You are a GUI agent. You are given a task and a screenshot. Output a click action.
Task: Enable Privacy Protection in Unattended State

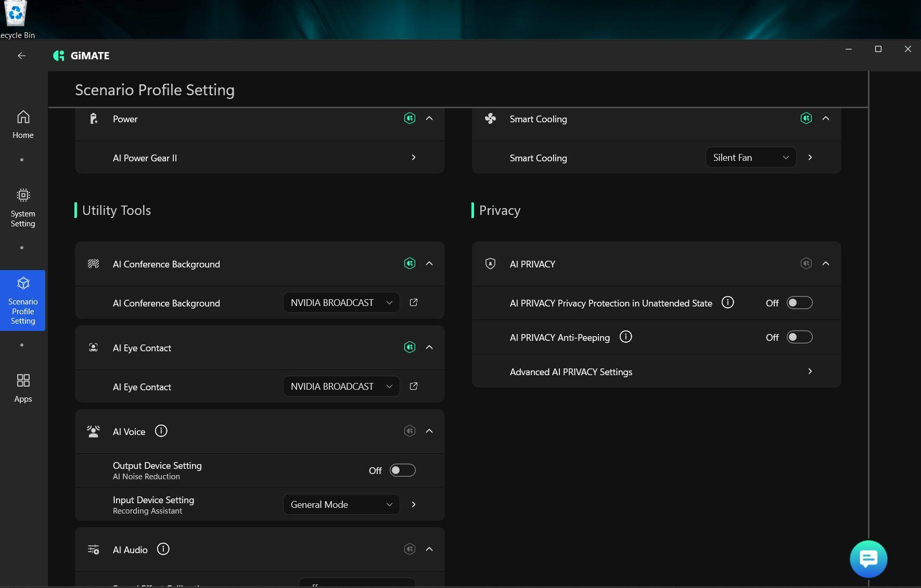pyautogui.click(x=799, y=303)
